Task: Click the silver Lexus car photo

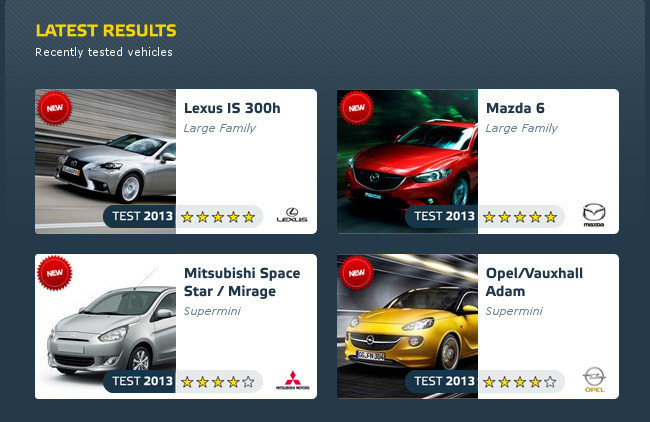Action: coord(106,161)
